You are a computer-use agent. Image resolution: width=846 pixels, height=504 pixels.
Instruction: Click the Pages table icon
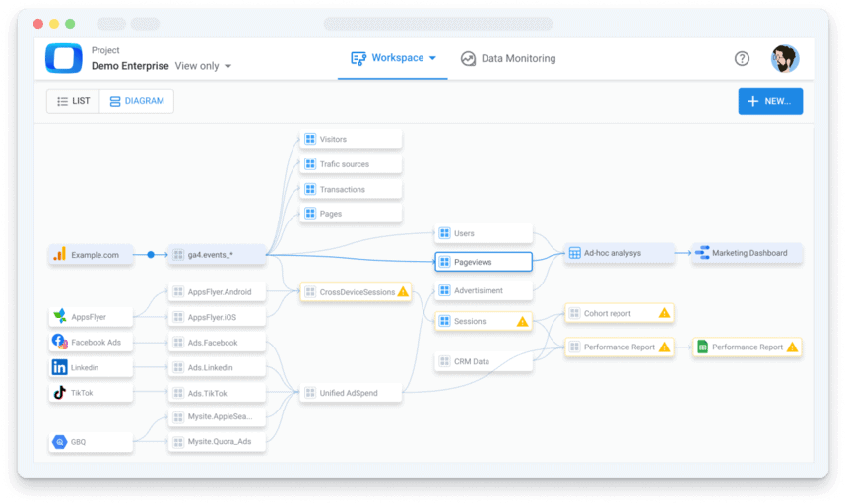(x=310, y=214)
